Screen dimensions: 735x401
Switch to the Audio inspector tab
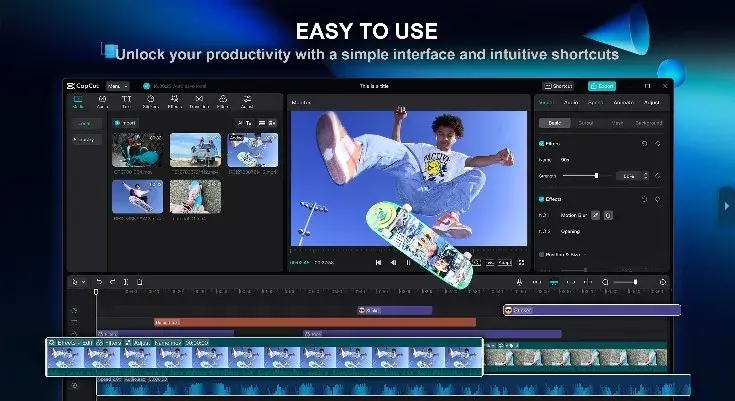(571, 102)
